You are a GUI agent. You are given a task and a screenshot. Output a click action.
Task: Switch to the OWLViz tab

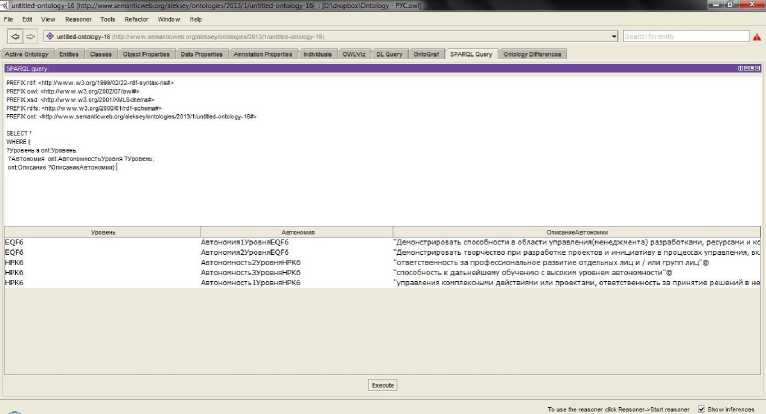tap(354, 54)
